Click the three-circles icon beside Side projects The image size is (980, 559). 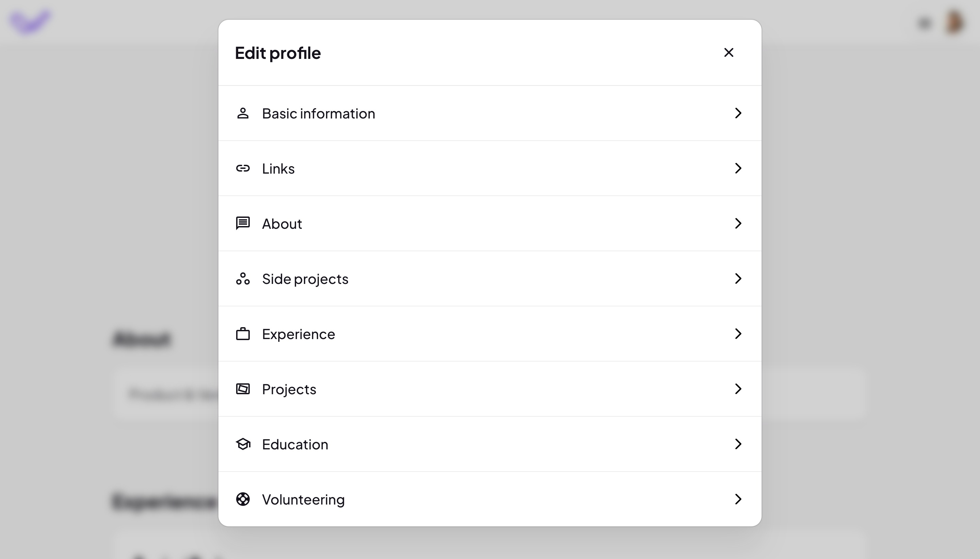243,278
